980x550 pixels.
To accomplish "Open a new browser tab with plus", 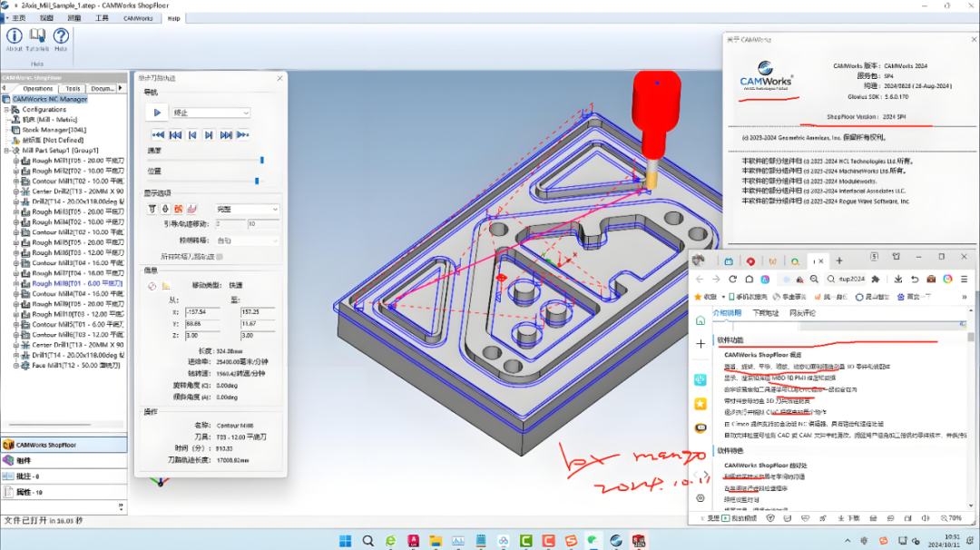I will (x=839, y=260).
